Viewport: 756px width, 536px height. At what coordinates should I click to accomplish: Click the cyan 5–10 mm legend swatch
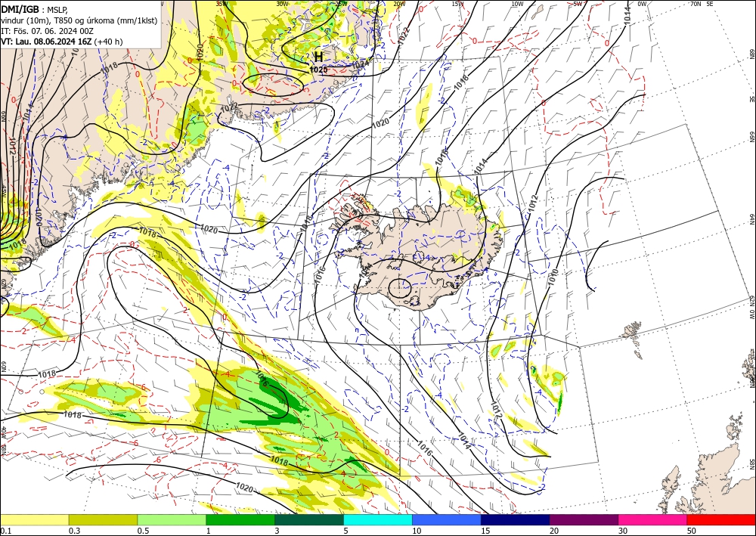378,519
